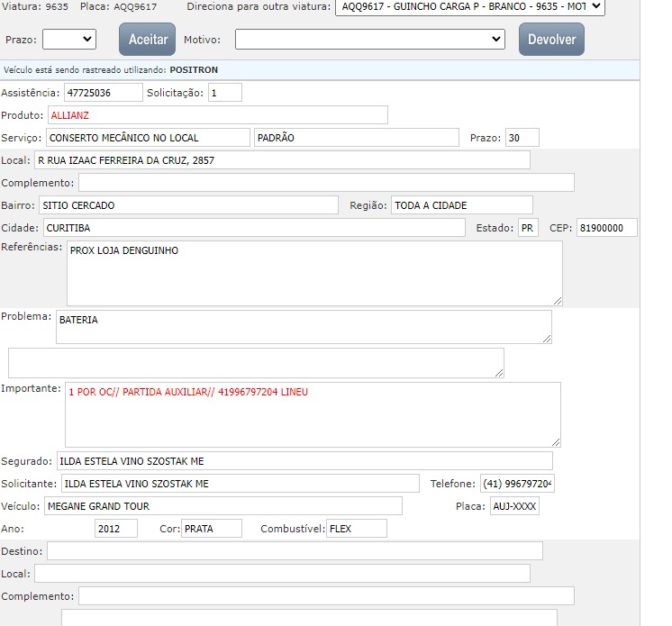Grab the Referências textarea resize handle
672x626 pixels.
click(558, 301)
